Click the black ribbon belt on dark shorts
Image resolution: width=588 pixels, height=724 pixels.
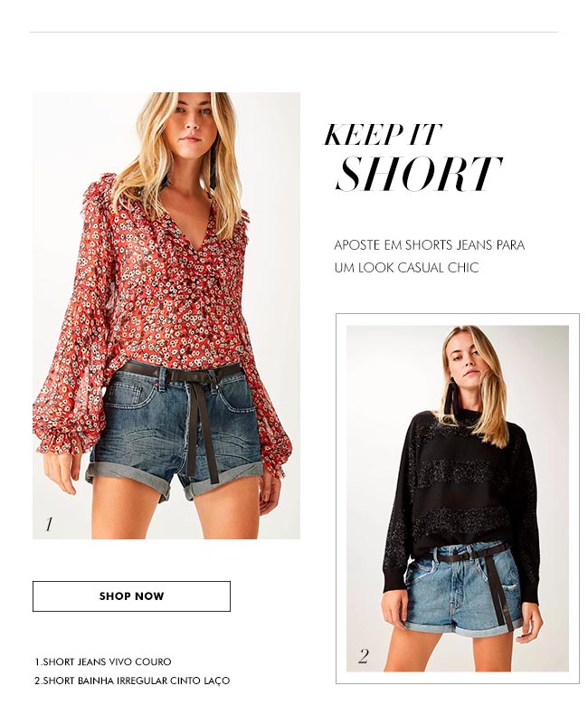coord(202,415)
